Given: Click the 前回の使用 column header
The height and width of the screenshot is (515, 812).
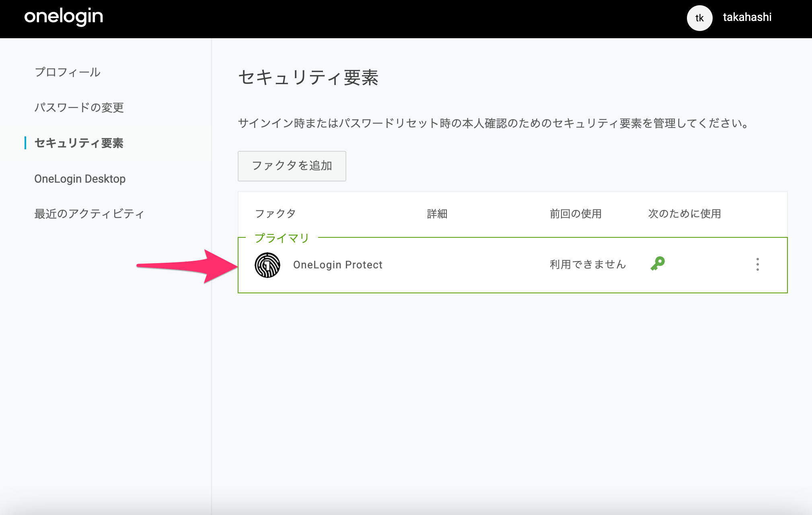Looking at the screenshot, I should (x=576, y=214).
